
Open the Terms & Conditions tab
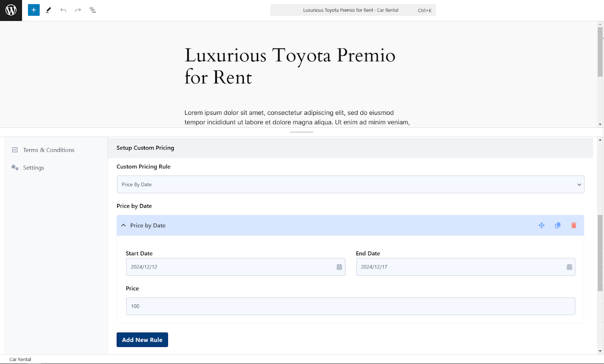[x=48, y=150]
